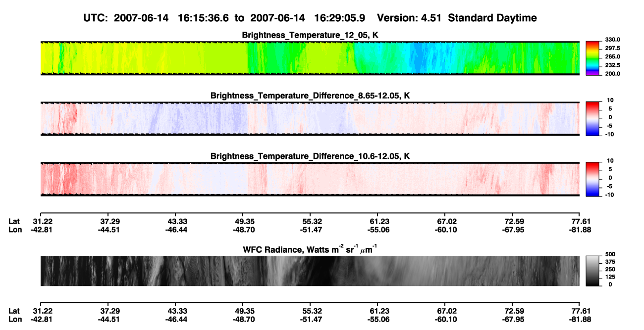Click the 250 label on WFC colorbar

[609, 269]
